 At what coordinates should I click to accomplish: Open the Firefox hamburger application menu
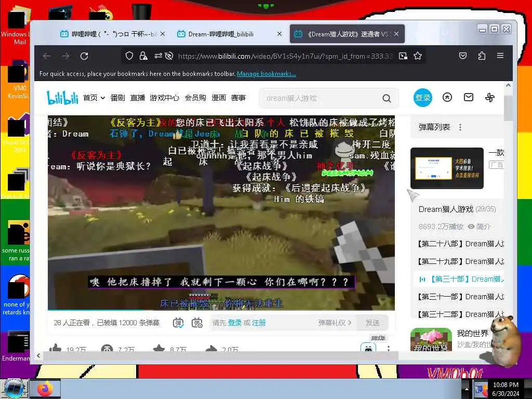tap(500, 56)
